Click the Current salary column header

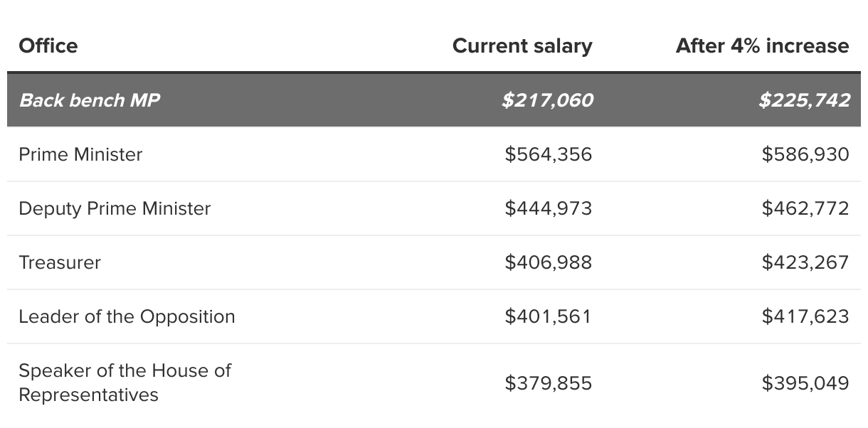pyautogui.click(x=522, y=46)
